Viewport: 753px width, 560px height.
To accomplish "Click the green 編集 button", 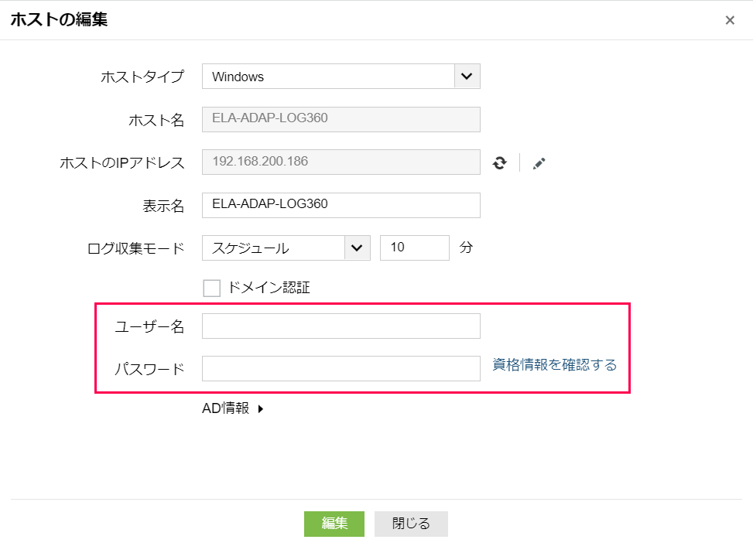I will click(334, 524).
